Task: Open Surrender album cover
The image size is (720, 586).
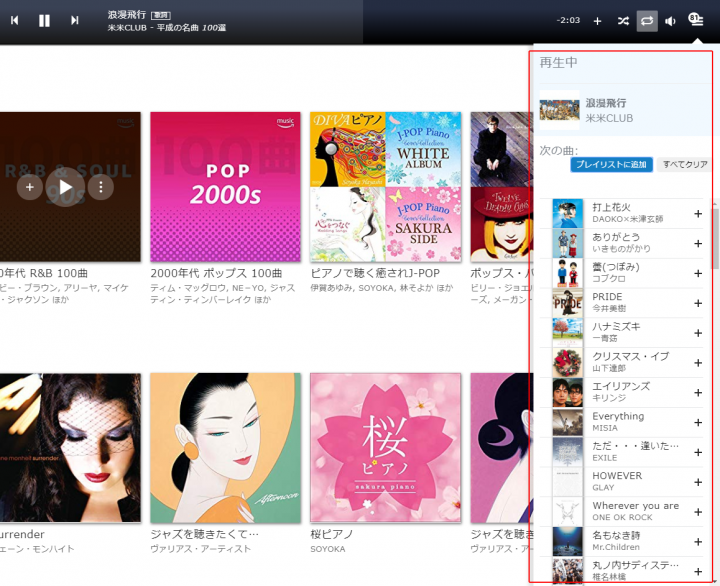Action: pyautogui.click(x=70, y=448)
